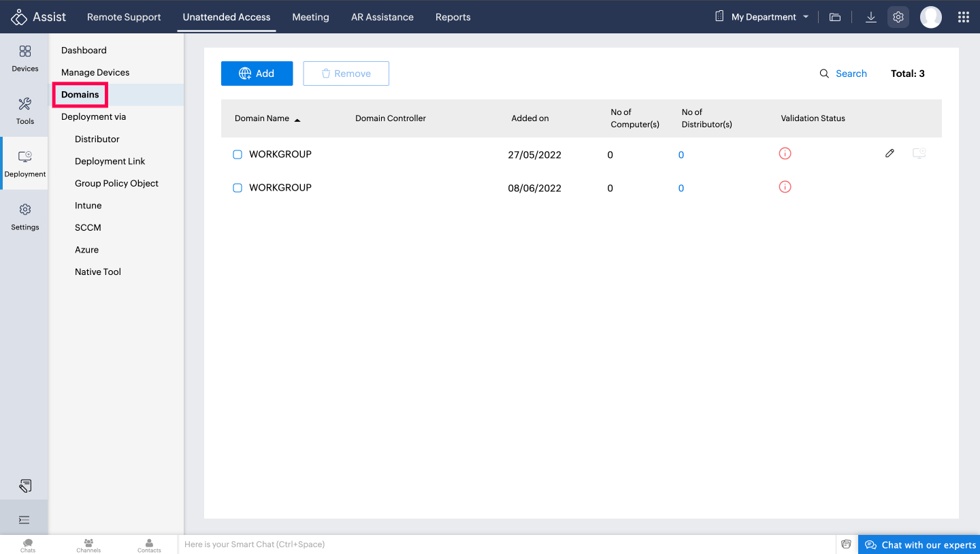The height and width of the screenshot is (554, 980).
Task: Click the red validation info icon in second row
Action: pyautogui.click(x=785, y=187)
